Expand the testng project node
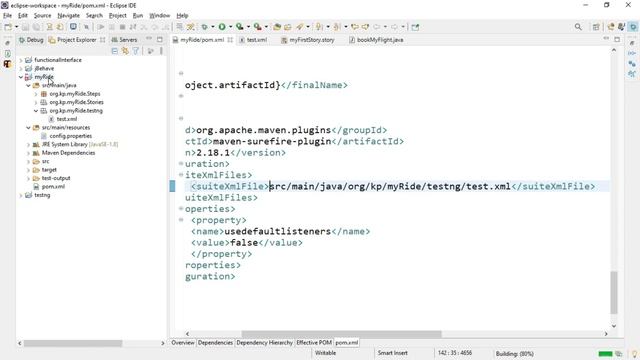640x360 pixels. coord(21,195)
